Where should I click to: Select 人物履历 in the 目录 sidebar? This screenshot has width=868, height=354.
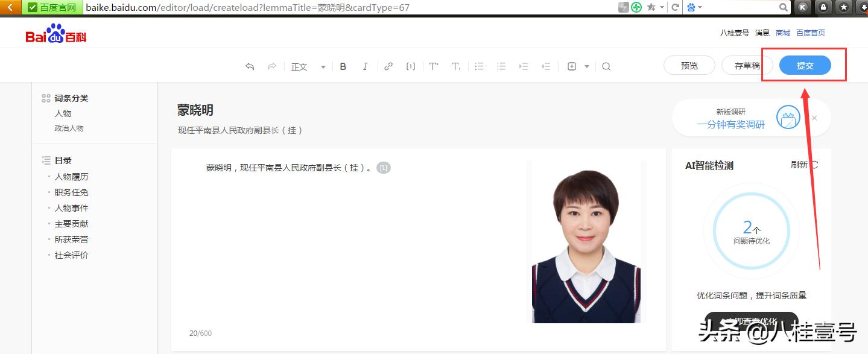pos(71,176)
